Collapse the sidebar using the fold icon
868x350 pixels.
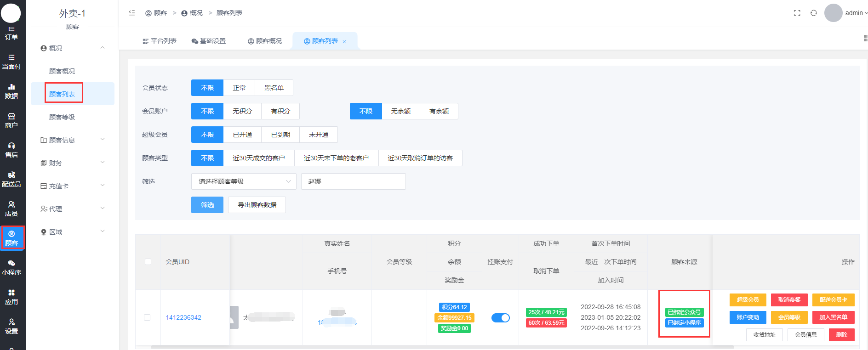click(x=132, y=13)
